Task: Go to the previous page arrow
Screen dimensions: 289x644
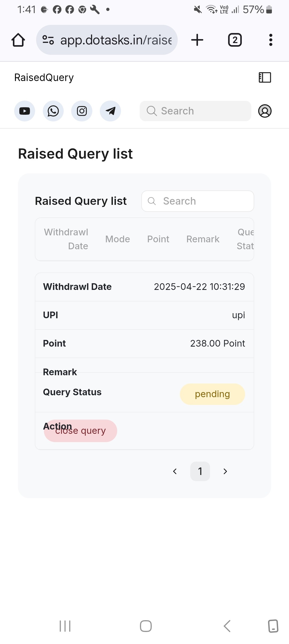Action: point(175,471)
